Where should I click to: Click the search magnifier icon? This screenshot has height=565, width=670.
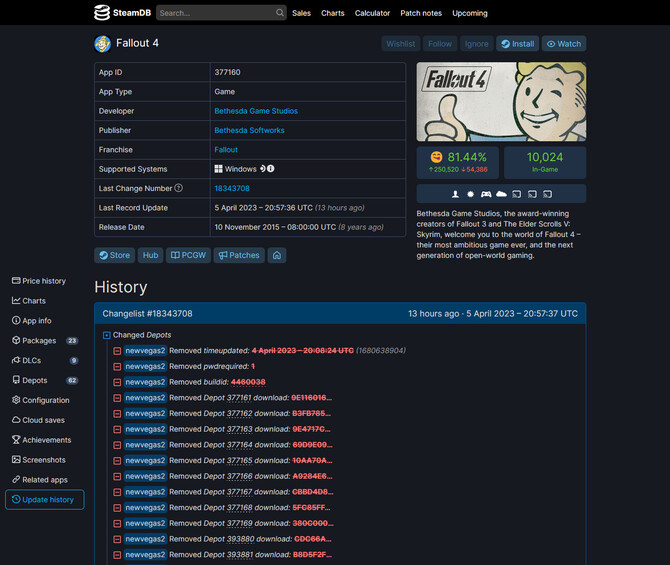pos(279,13)
